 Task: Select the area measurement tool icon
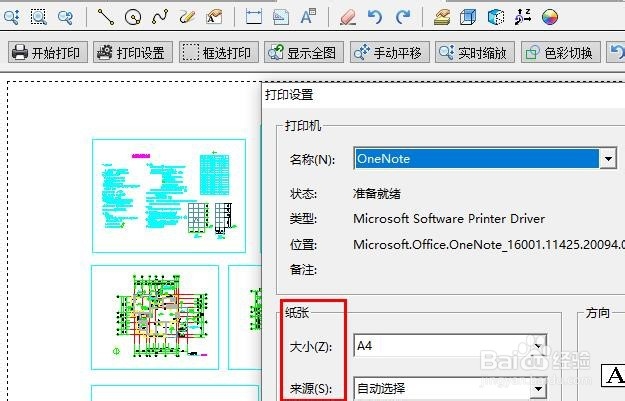pos(281,17)
